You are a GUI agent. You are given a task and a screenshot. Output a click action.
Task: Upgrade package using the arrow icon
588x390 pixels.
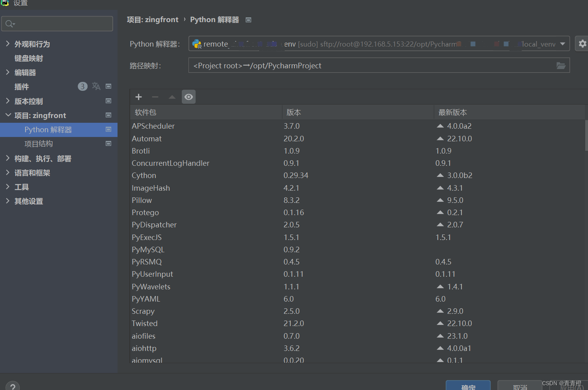[x=172, y=97]
